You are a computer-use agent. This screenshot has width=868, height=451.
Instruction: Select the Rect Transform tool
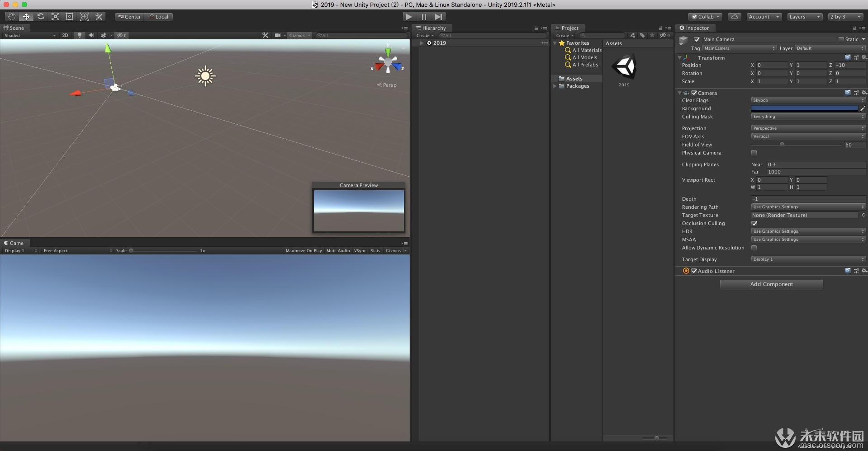(70, 17)
